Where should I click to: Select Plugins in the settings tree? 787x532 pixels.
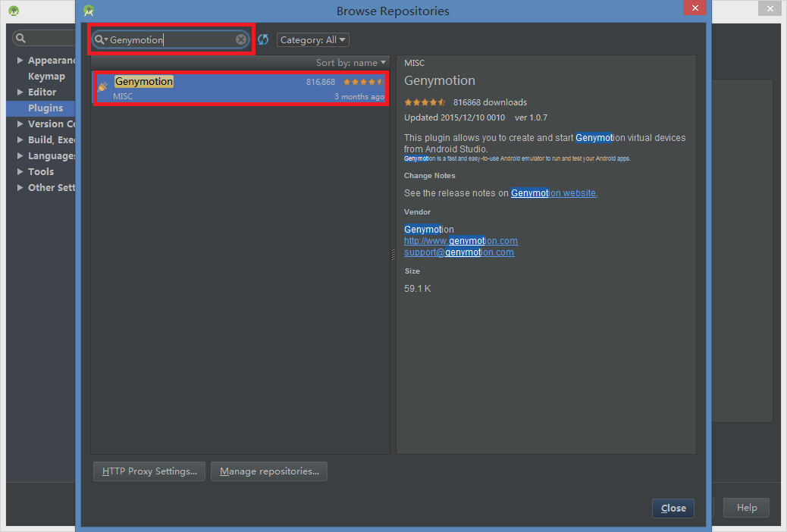click(x=45, y=108)
